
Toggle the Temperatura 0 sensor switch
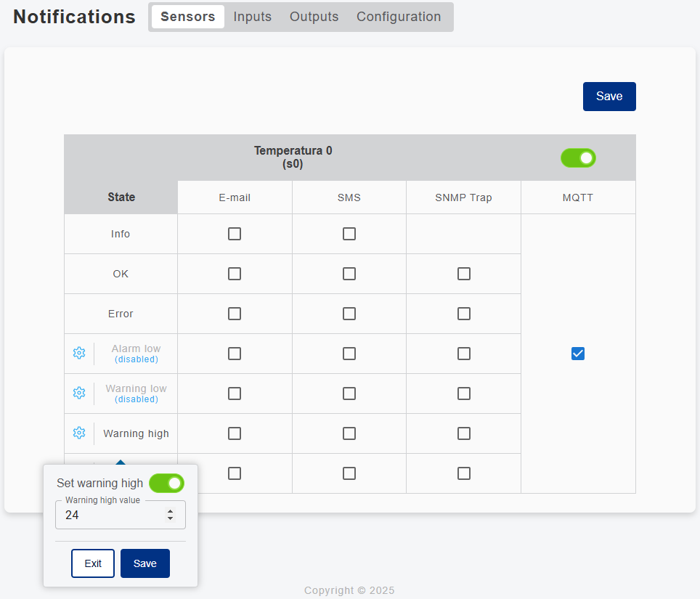tap(578, 158)
